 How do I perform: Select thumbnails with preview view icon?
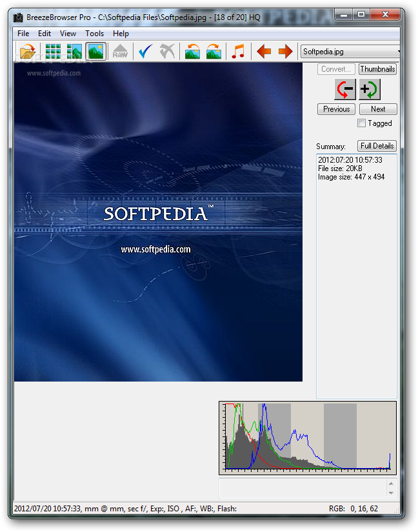click(74, 52)
